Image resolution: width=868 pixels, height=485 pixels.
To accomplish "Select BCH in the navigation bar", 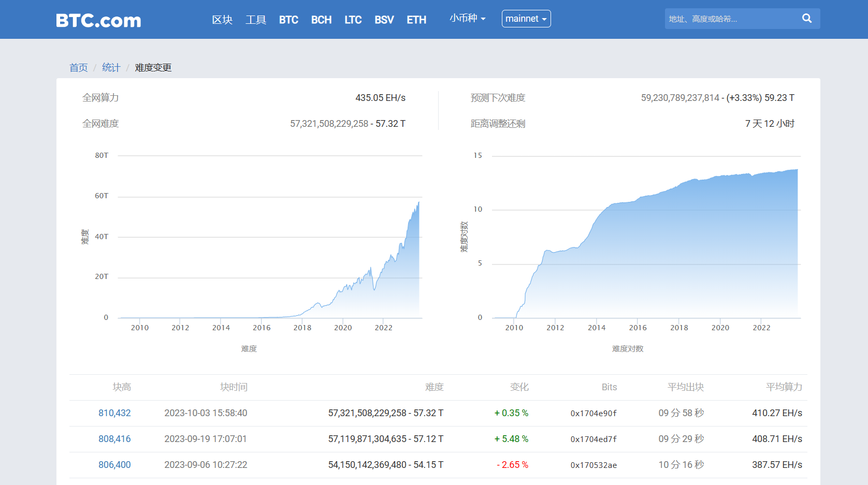I will pyautogui.click(x=321, y=20).
